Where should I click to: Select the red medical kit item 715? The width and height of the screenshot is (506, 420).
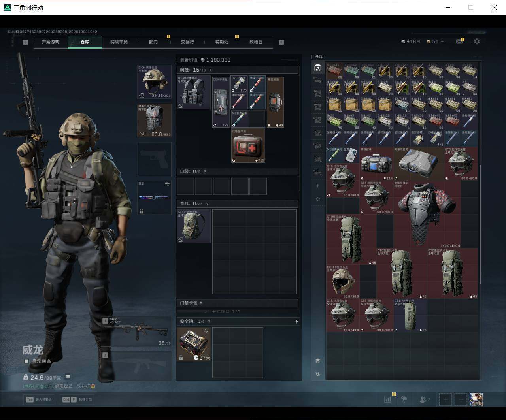[248, 145]
